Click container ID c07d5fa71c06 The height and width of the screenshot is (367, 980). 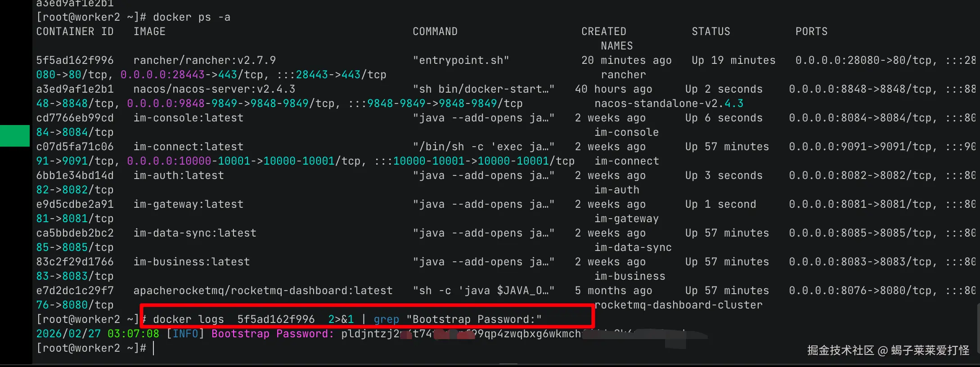[x=75, y=147]
